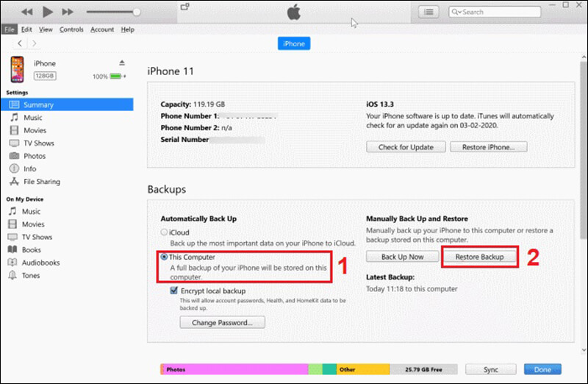The width and height of the screenshot is (588, 384).
Task: Select Audiobooks under On My Device
Action: tap(40, 263)
